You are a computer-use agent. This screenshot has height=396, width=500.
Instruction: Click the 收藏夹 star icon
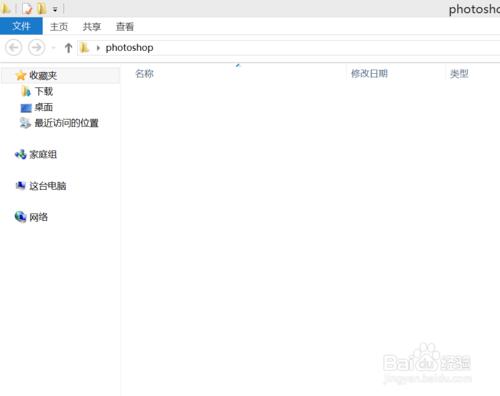(x=21, y=75)
